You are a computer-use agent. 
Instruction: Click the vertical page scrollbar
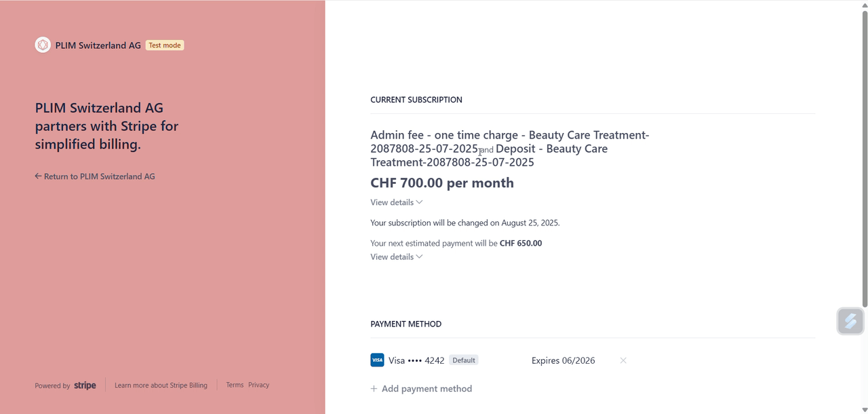(x=864, y=156)
